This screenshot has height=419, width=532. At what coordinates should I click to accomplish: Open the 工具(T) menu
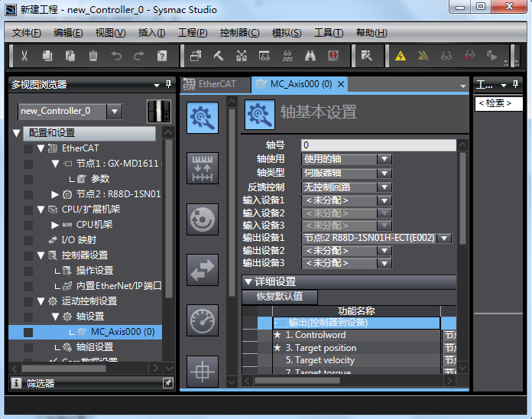point(329,33)
